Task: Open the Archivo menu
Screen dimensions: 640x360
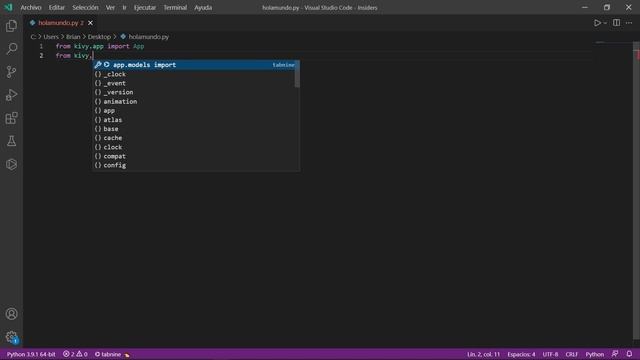Action: click(x=31, y=7)
